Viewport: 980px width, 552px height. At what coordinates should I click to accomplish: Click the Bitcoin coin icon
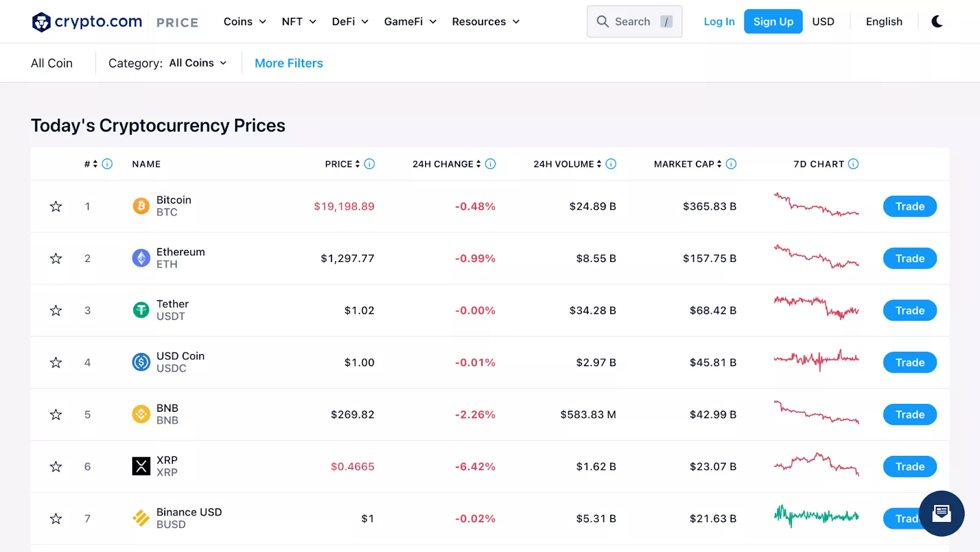[x=141, y=206]
